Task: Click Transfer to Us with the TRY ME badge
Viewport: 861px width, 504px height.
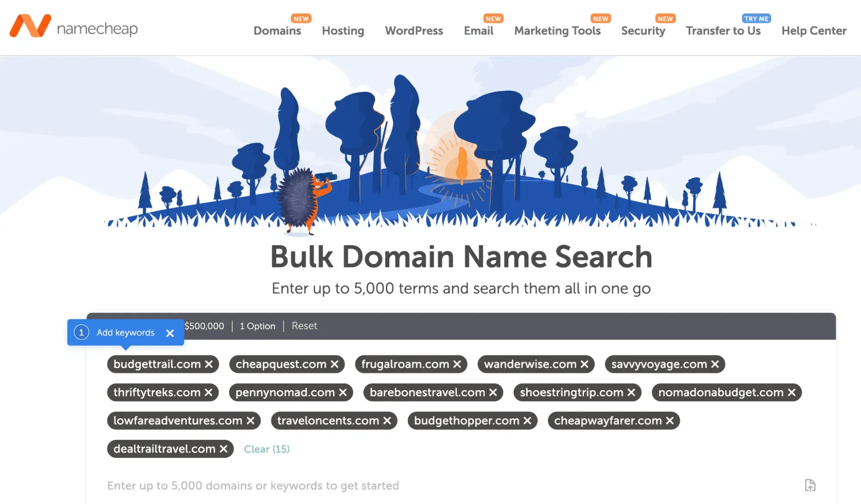Action: point(724,31)
